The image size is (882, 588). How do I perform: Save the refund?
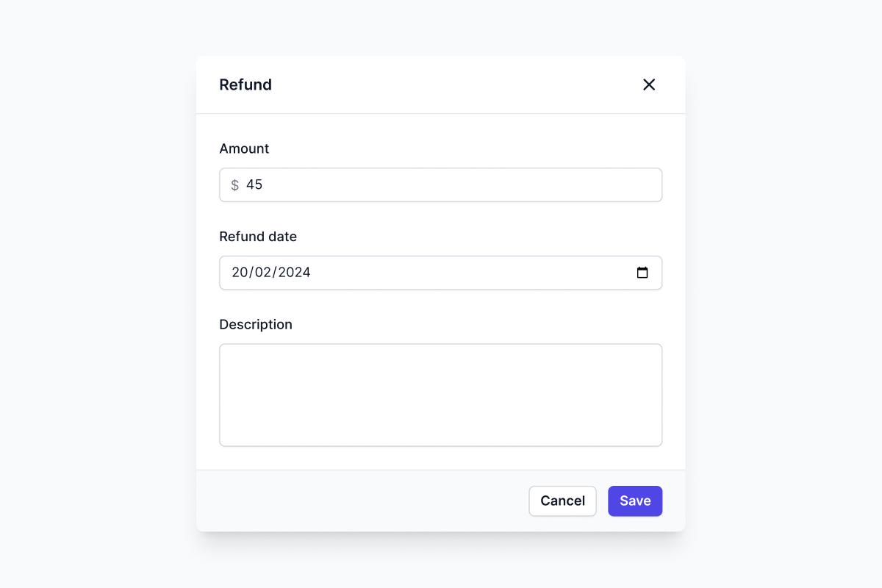pyautogui.click(x=635, y=501)
